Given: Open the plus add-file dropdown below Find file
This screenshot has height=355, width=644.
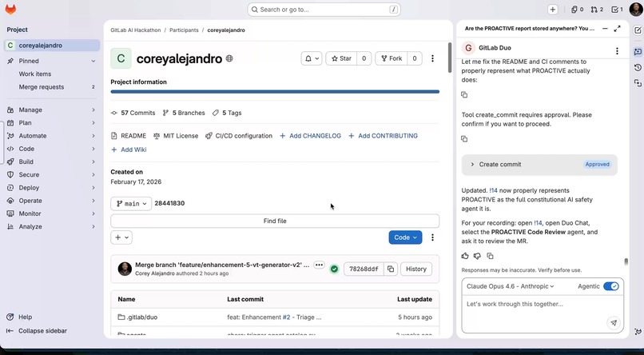Looking at the screenshot, I should click(x=121, y=237).
